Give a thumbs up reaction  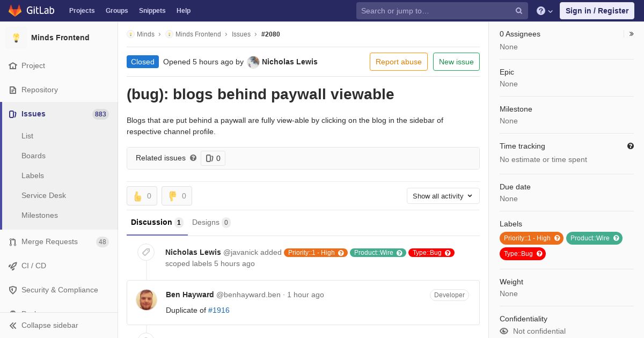pos(142,196)
